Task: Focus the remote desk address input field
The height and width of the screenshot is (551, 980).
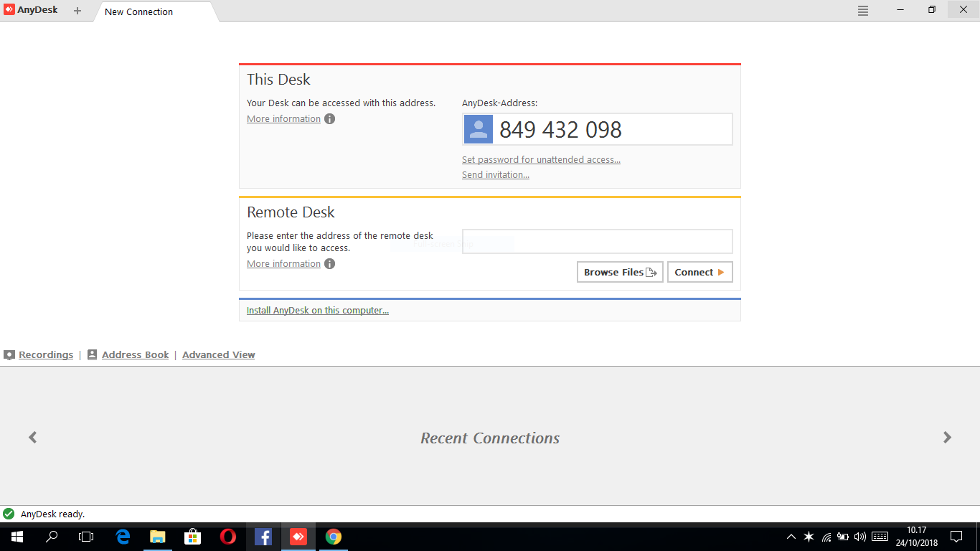Action: point(597,241)
